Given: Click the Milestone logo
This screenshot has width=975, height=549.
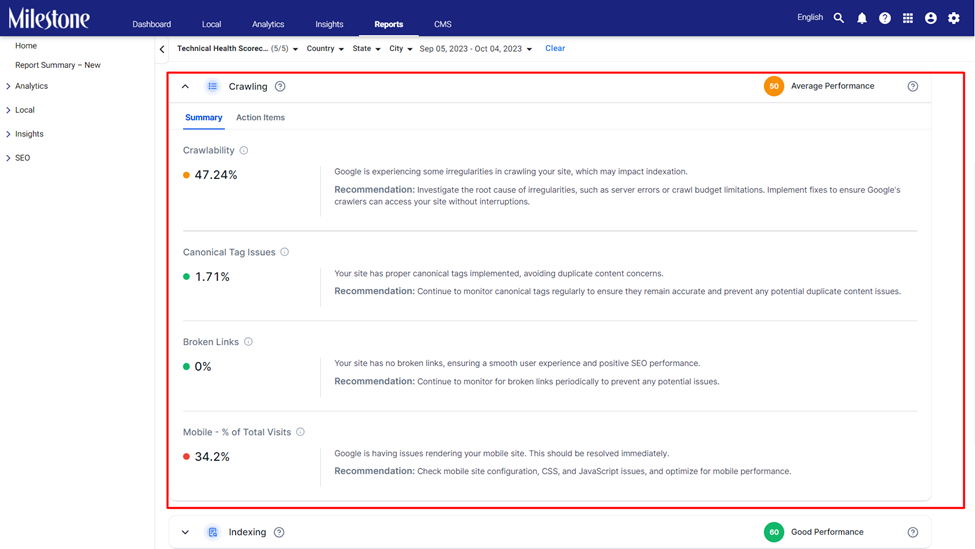Looking at the screenshot, I should pos(49,19).
